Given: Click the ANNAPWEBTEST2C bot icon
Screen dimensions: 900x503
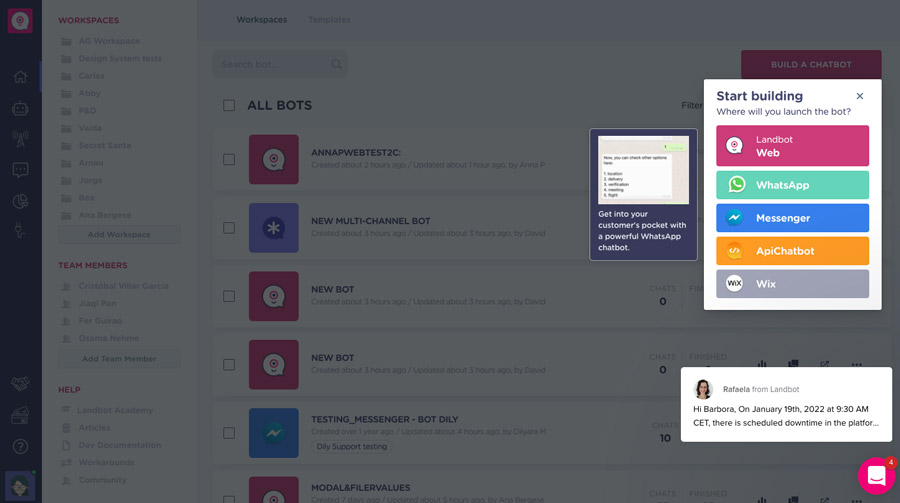Looking at the screenshot, I should 273,160.
